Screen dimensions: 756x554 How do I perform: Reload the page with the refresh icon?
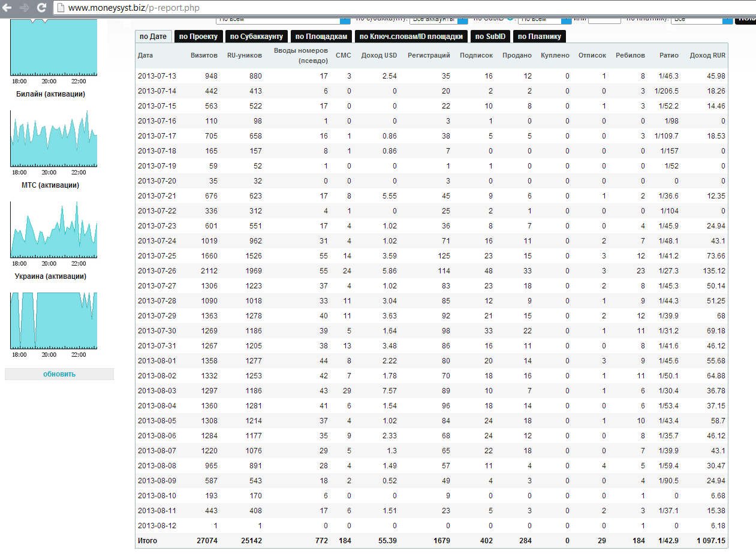click(x=41, y=8)
